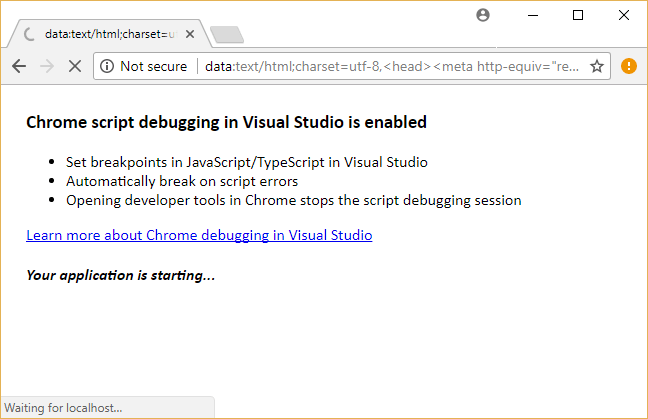Open the user profile icon in title bar
Screen dimensions: 648x419
pyautogui.click(x=484, y=15)
